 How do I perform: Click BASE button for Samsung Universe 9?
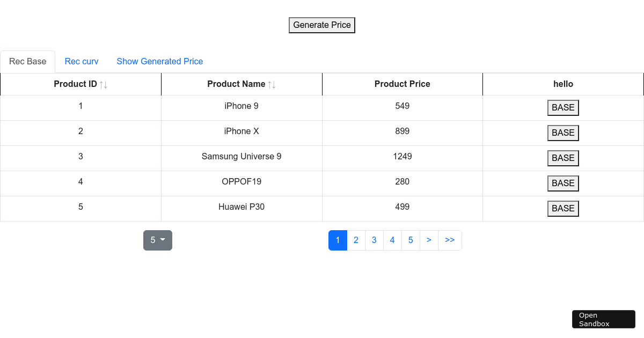click(563, 158)
